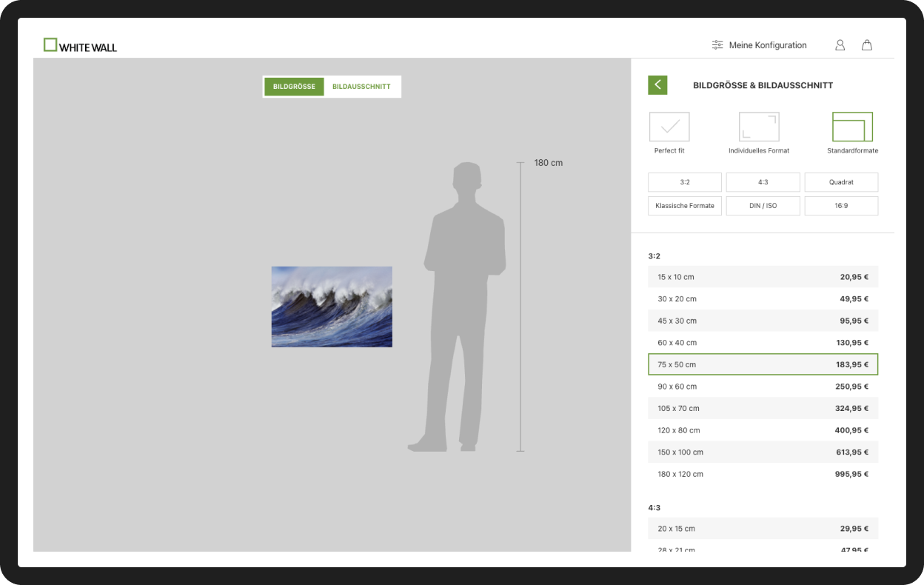
Task: Click the wave photo preview
Action: coord(332,307)
